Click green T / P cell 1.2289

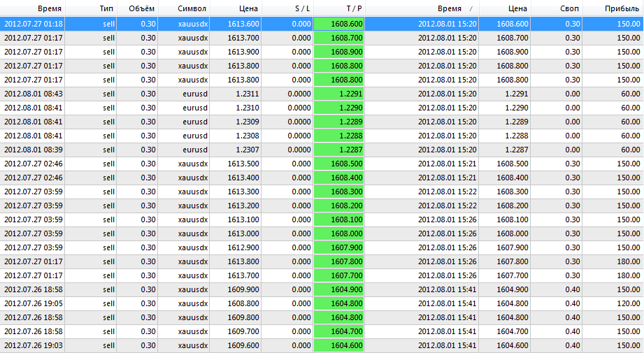pyautogui.click(x=339, y=122)
